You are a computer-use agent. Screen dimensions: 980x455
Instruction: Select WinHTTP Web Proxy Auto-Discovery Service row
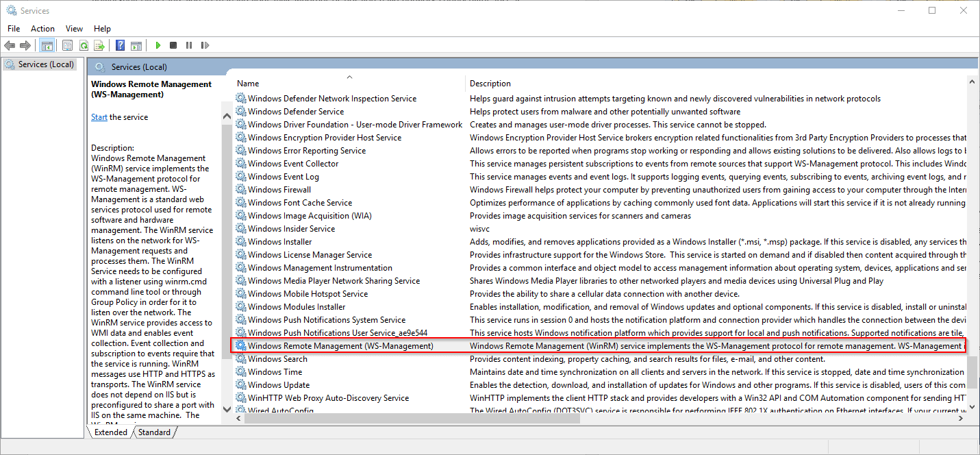[x=599, y=398]
